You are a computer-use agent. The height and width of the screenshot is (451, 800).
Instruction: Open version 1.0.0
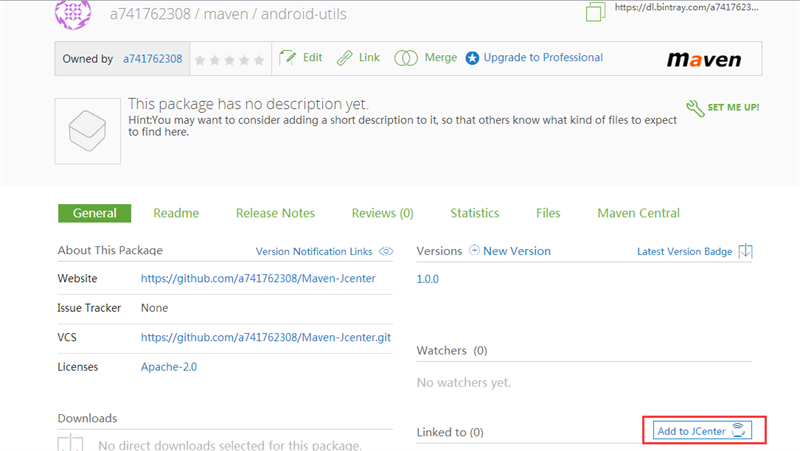coord(428,279)
